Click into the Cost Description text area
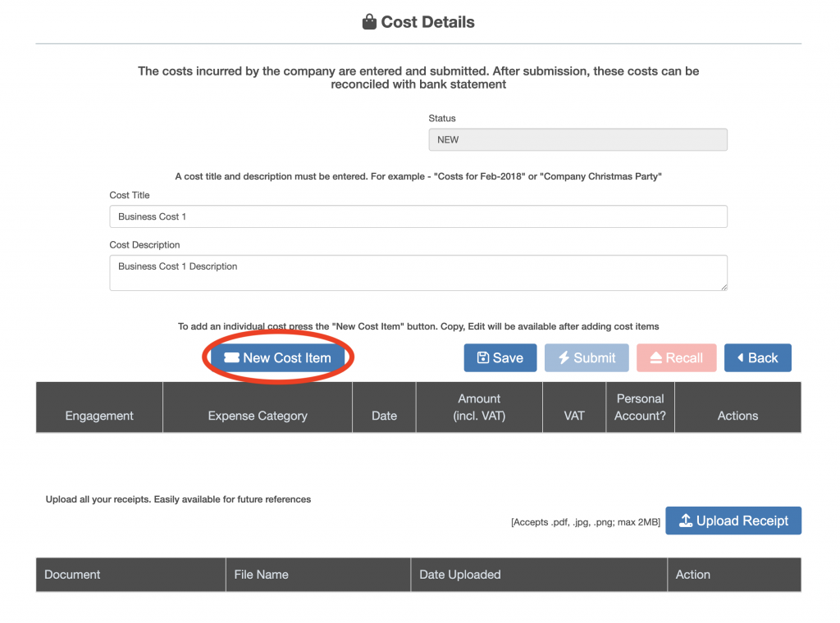 (418, 273)
